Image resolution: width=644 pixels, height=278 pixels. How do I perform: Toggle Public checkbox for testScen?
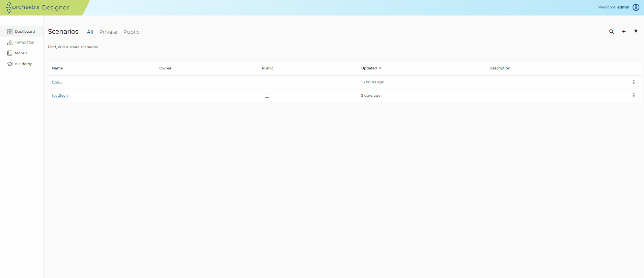point(267,95)
